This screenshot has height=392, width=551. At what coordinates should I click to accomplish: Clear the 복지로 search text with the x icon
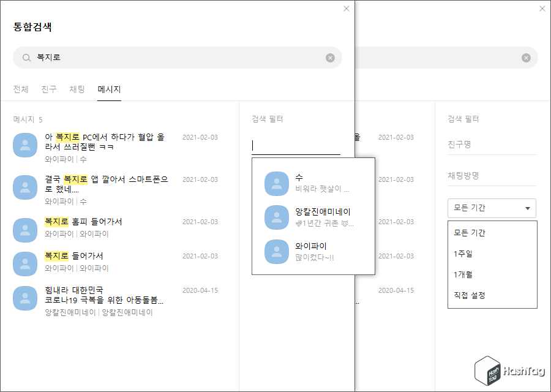(x=329, y=58)
